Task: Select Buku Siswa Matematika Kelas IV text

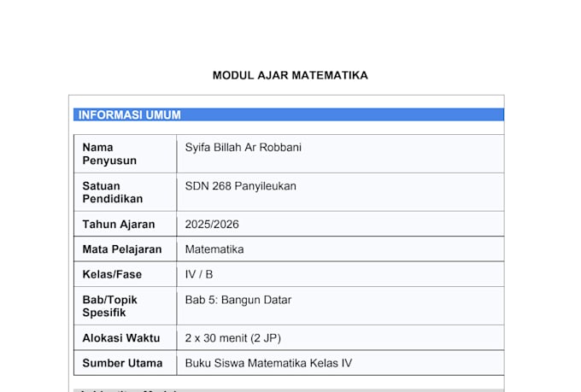Action: pyautogui.click(x=268, y=363)
